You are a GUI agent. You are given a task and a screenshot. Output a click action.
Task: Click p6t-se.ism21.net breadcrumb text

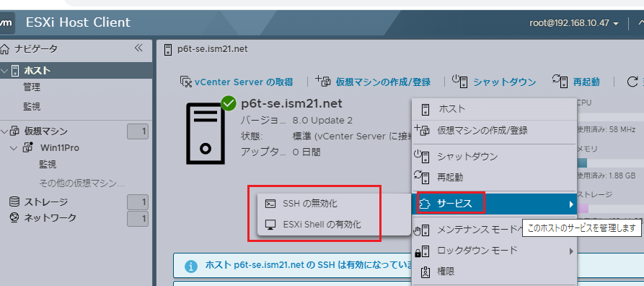(x=212, y=49)
